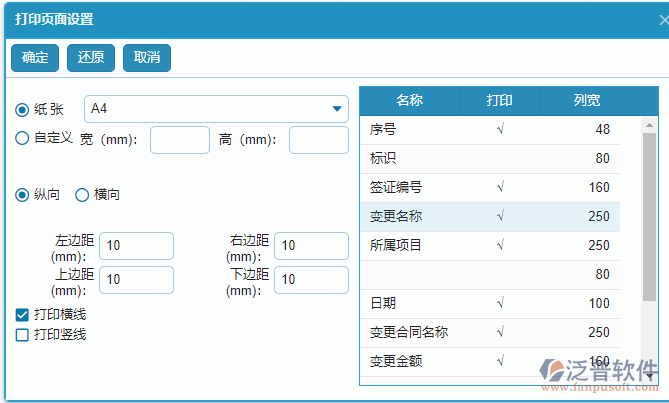Viewport: 669px width, 403px height.
Task: Click the 宽 (mm) width input field
Action: click(180, 140)
